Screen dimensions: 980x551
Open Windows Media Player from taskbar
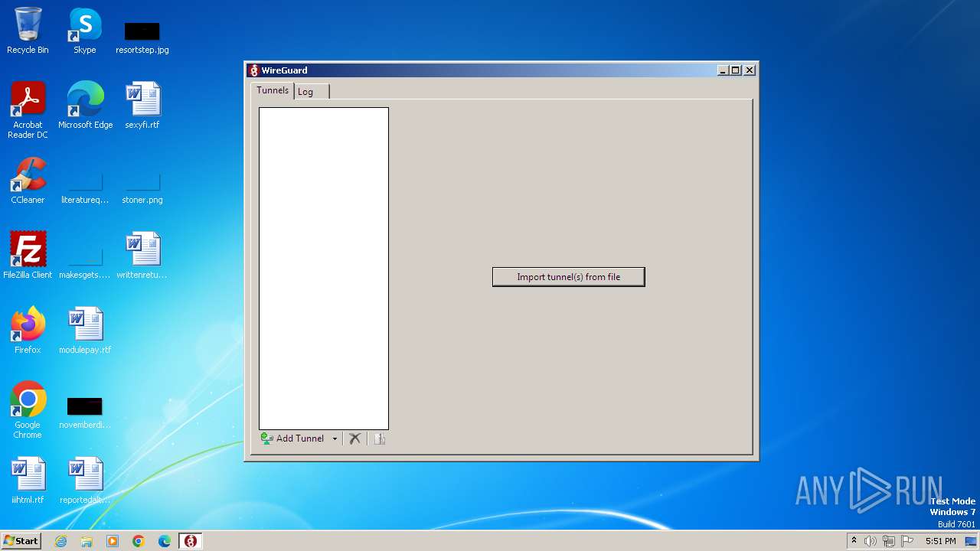point(113,541)
